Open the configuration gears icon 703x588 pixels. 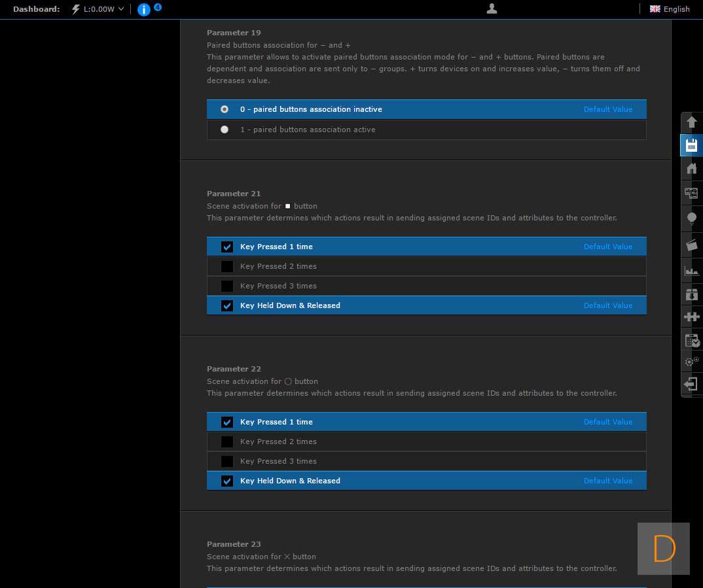pos(691,361)
